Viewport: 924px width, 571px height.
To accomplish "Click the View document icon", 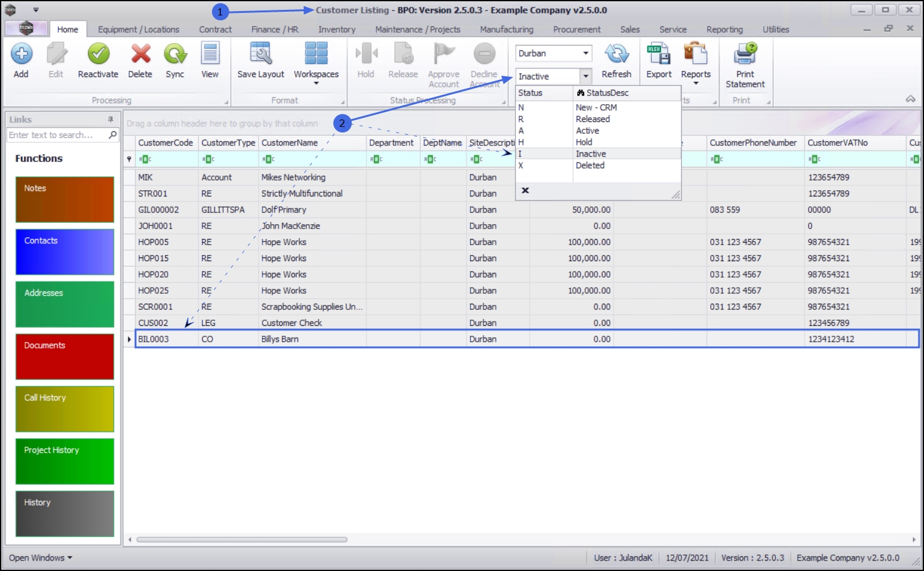I will click(x=210, y=54).
